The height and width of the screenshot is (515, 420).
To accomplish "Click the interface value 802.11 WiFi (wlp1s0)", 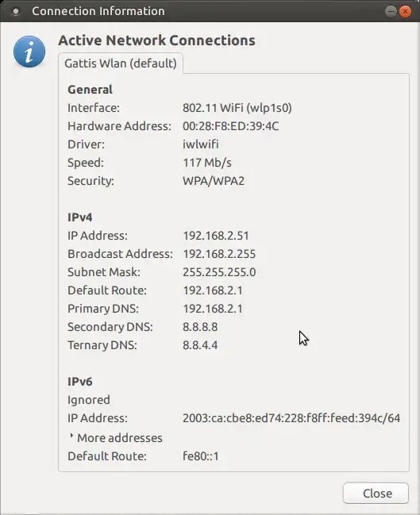I will (x=237, y=108).
